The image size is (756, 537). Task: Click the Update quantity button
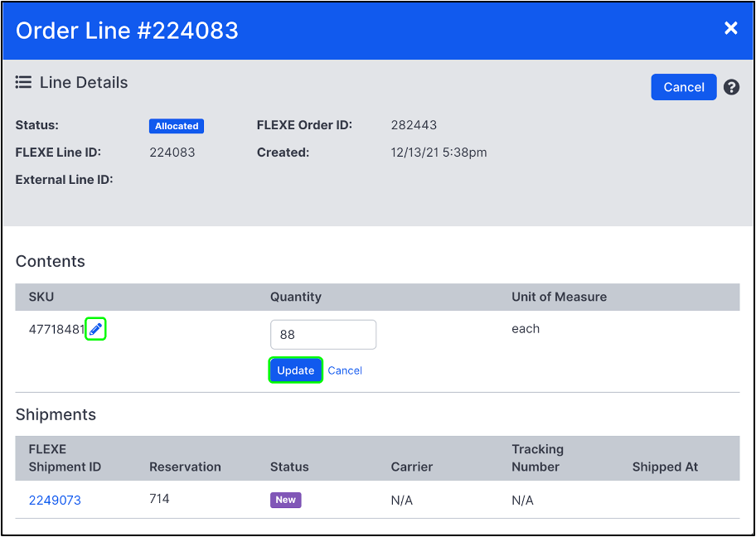296,370
